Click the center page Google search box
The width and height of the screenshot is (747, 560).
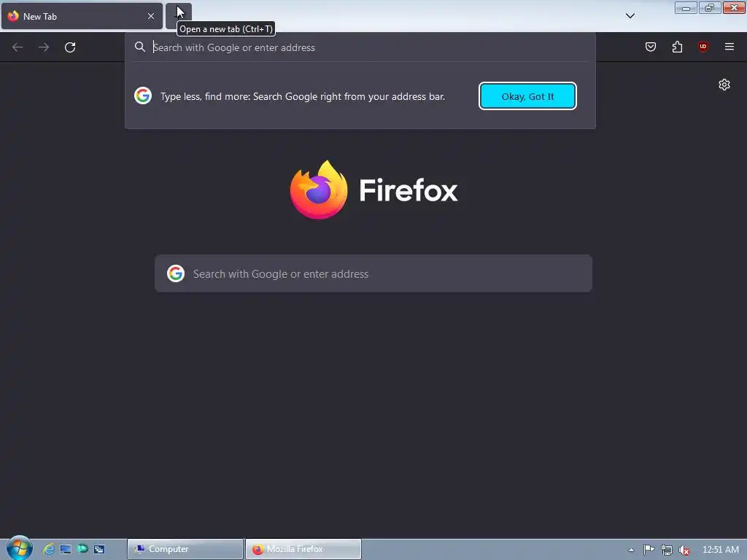point(373,274)
